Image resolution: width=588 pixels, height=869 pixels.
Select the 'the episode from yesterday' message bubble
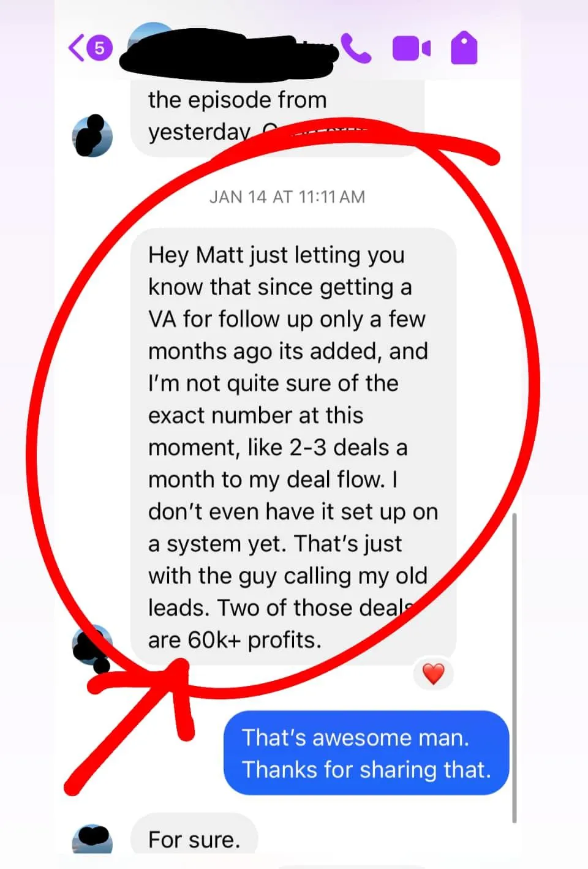click(277, 116)
